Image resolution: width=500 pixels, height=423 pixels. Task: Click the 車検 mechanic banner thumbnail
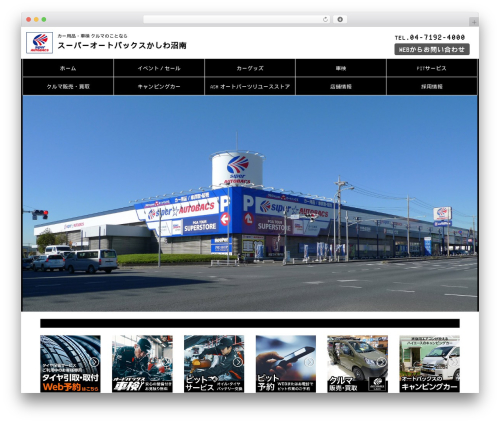[x=142, y=364]
